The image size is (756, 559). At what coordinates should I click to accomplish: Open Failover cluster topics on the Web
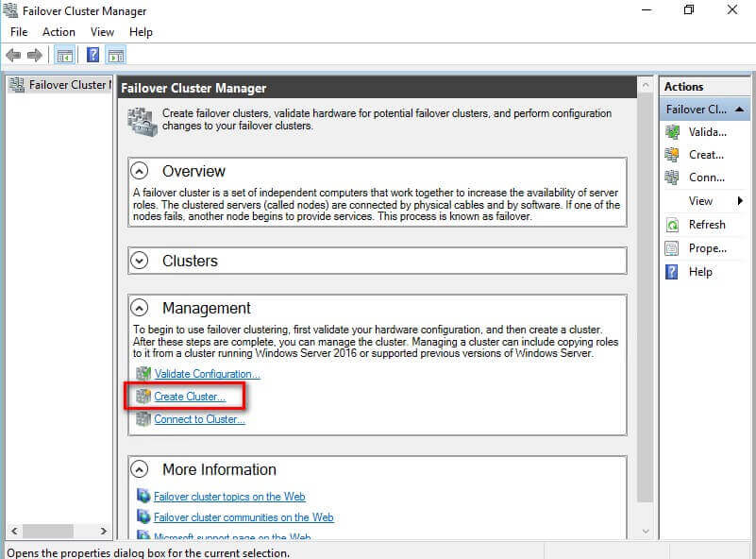[229, 497]
